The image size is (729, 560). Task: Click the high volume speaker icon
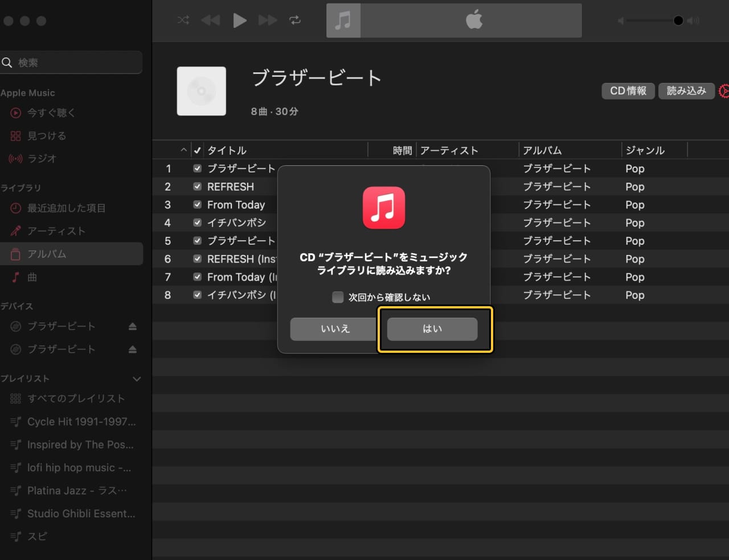coord(693,20)
